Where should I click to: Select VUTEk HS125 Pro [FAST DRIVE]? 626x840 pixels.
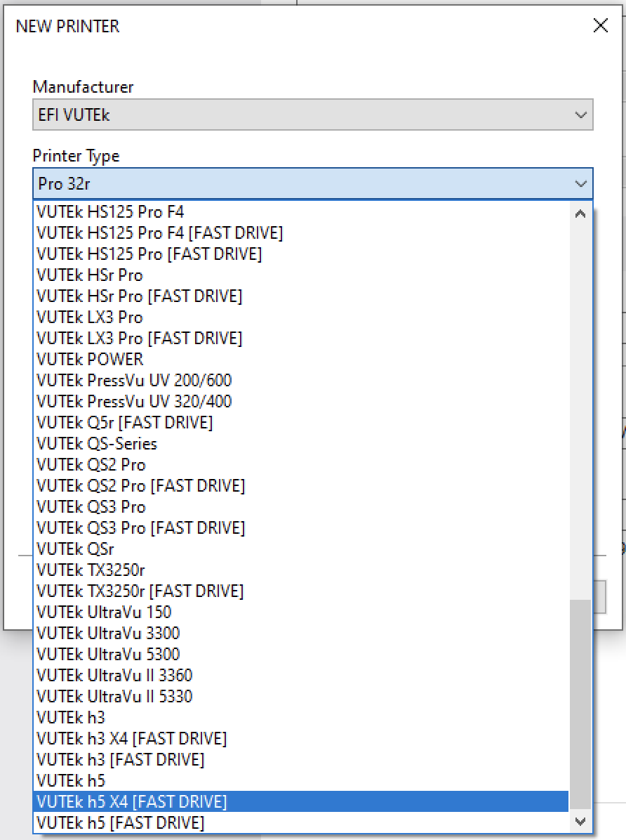(302, 254)
